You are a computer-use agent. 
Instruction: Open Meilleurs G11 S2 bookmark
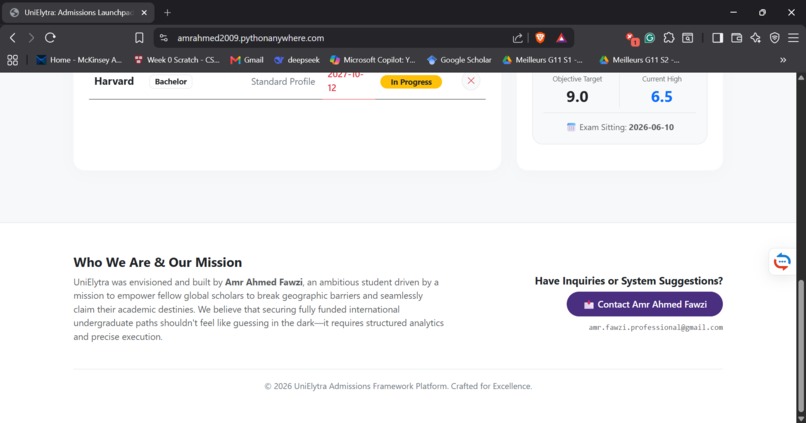(x=639, y=60)
